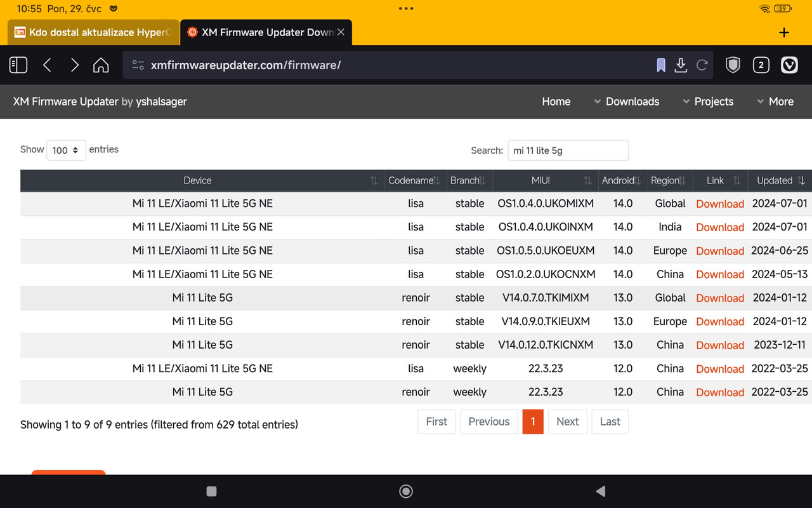Sort table by MIUI column
The width and height of the screenshot is (812, 508).
[x=546, y=180]
